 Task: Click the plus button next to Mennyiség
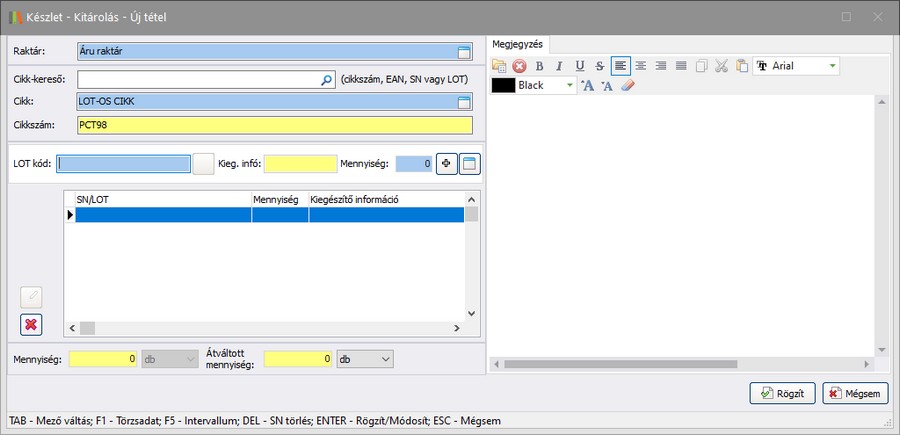[445, 163]
